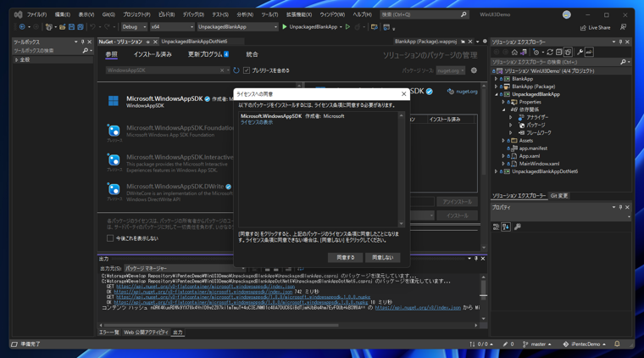Toggle the 今後これを表示しない checkbox
The image size is (644, 358).
(110, 238)
